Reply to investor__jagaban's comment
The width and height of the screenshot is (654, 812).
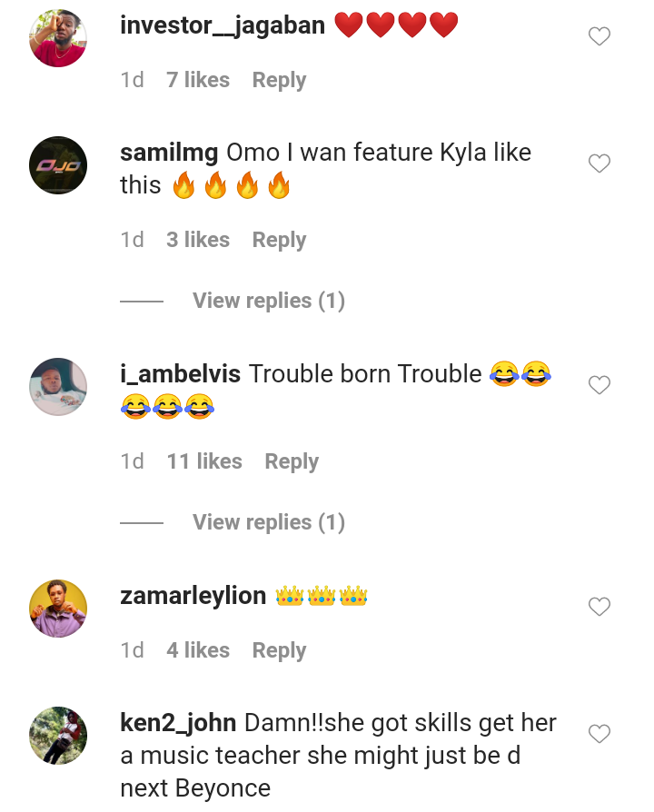[278, 80]
